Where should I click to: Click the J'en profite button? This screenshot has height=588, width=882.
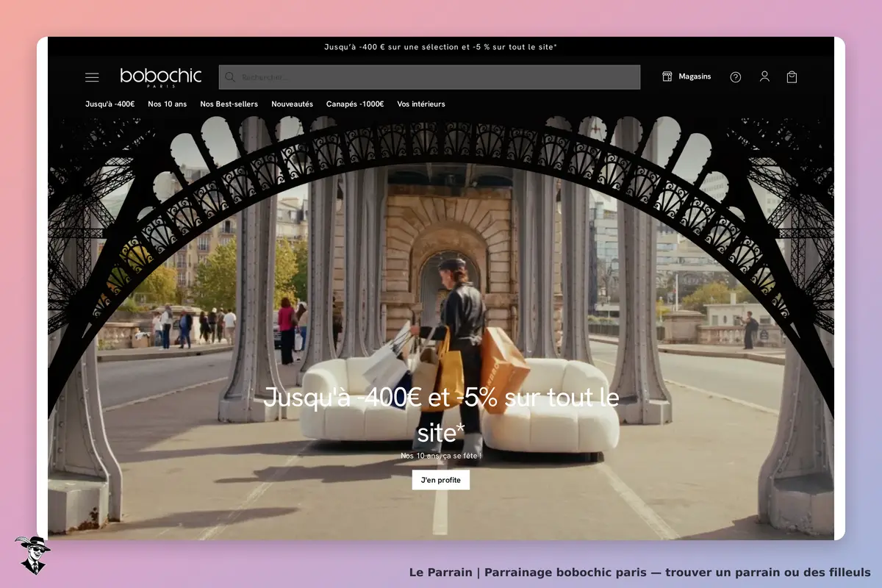pos(441,480)
